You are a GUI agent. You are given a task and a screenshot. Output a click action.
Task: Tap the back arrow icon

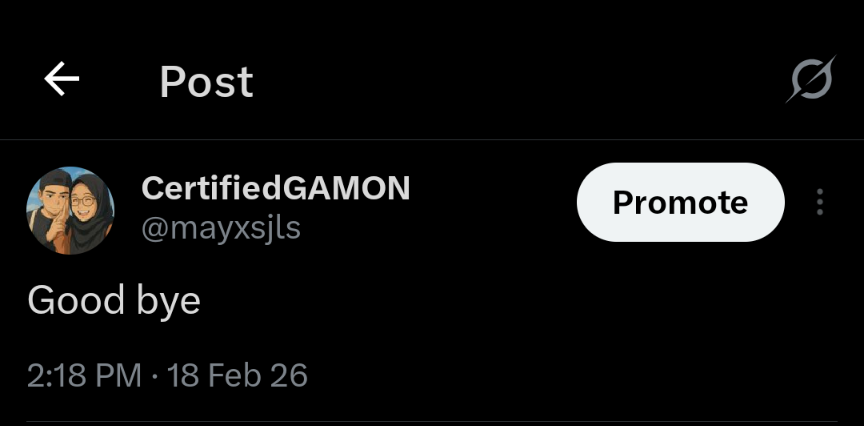(61, 80)
